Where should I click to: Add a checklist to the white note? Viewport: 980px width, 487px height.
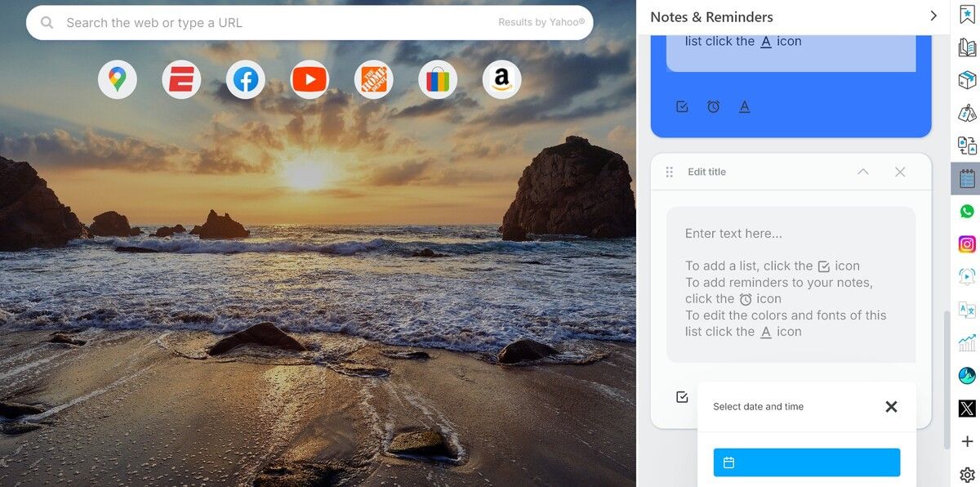tap(682, 397)
